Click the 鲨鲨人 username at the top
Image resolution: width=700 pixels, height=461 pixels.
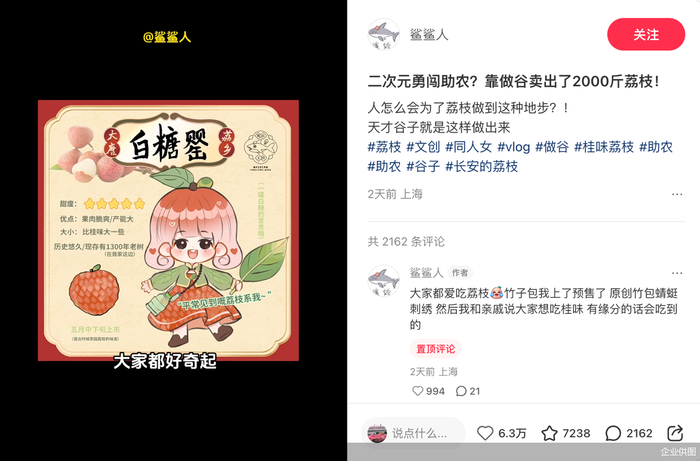pos(429,34)
